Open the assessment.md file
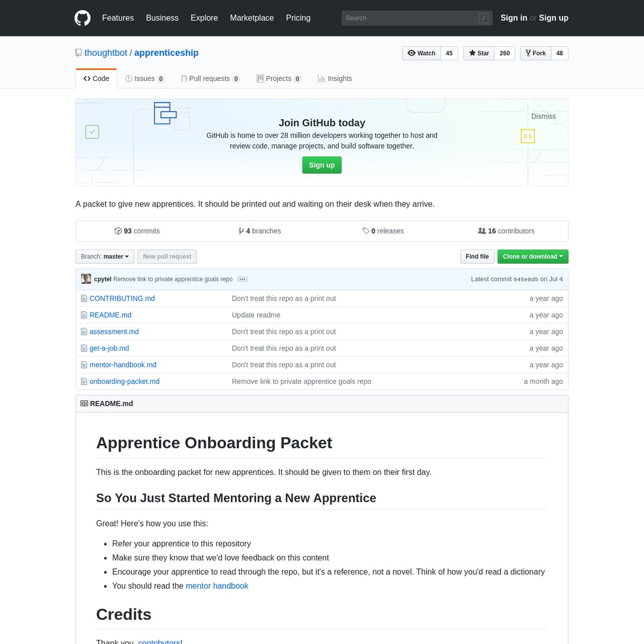 pos(114,332)
